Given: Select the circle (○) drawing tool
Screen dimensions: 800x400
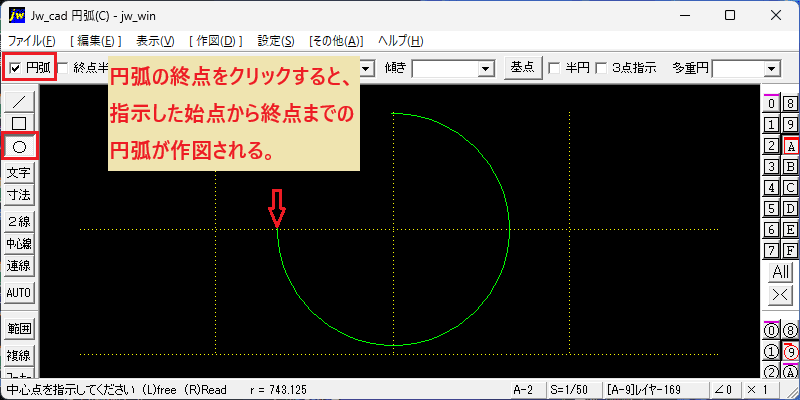Looking at the screenshot, I should 19,147.
